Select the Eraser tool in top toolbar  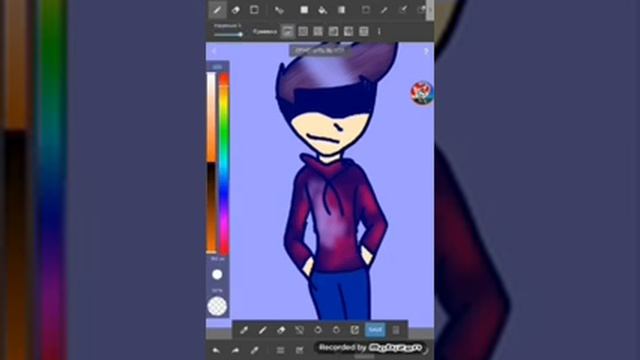236,10
